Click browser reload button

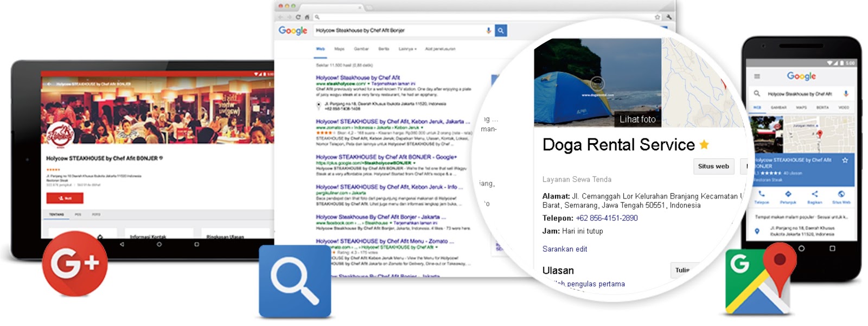[x=298, y=17]
